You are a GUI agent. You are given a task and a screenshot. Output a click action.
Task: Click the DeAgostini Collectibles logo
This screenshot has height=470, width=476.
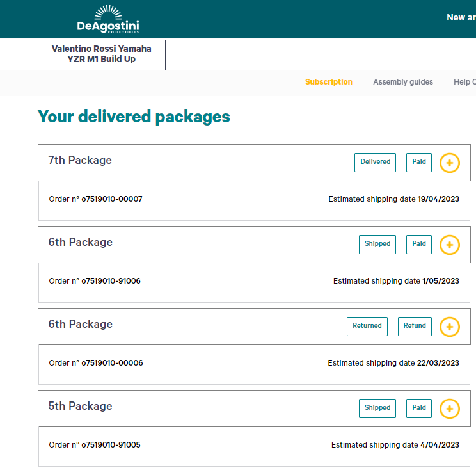click(x=107, y=19)
